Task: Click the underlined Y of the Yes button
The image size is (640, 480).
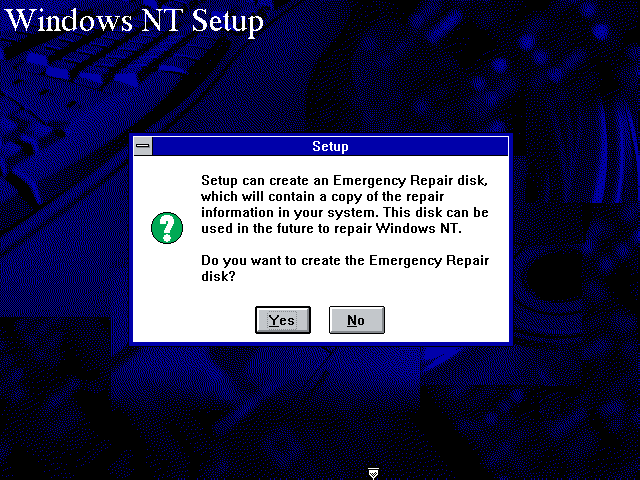Action: point(273,320)
